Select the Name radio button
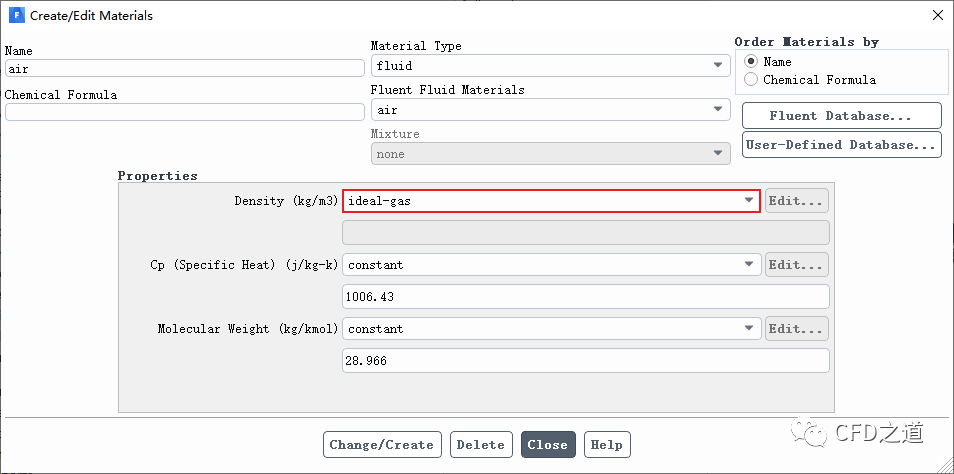The image size is (954, 474). [751, 62]
